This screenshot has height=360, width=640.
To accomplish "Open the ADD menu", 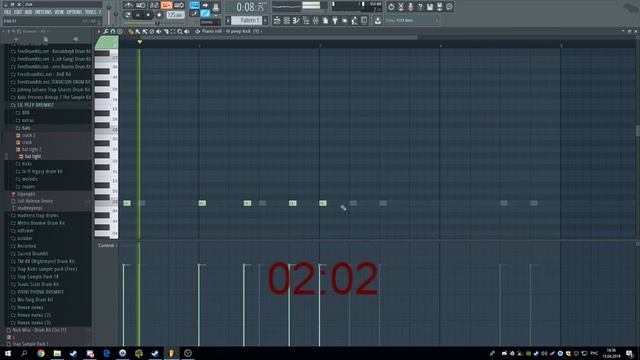I will coord(28,12).
